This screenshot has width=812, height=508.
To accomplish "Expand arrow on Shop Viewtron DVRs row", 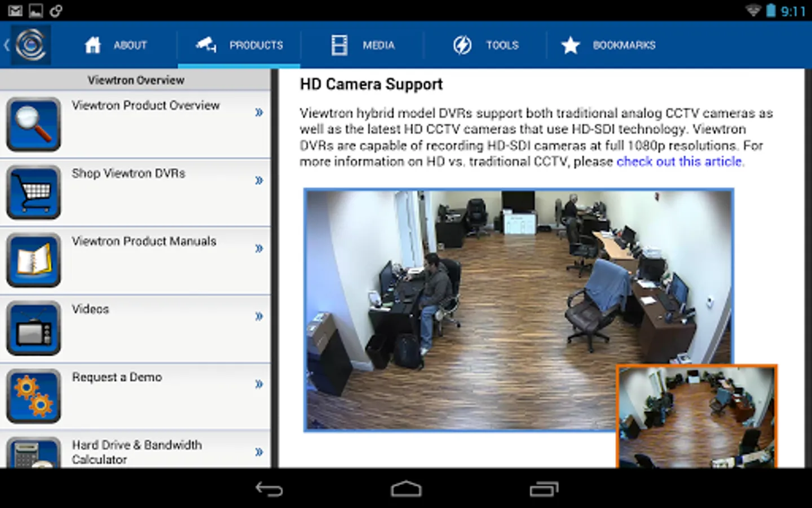I will [259, 181].
